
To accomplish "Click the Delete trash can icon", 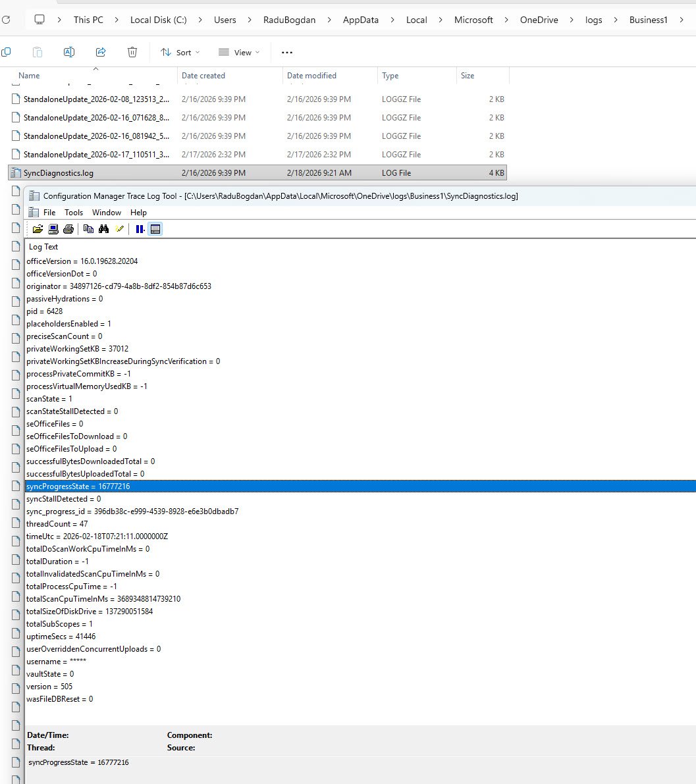I will [132, 52].
